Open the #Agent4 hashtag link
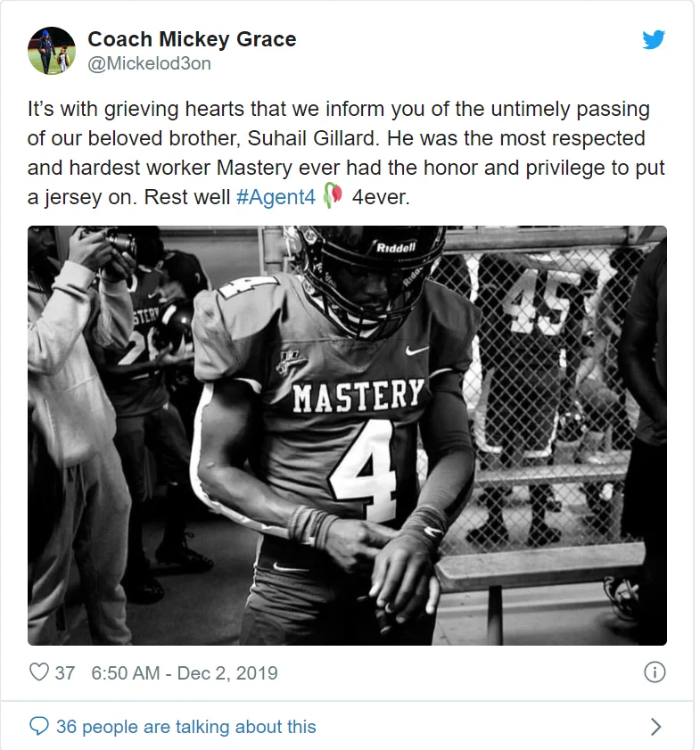This screenshot has width=700, height=750. click(276, 197)
